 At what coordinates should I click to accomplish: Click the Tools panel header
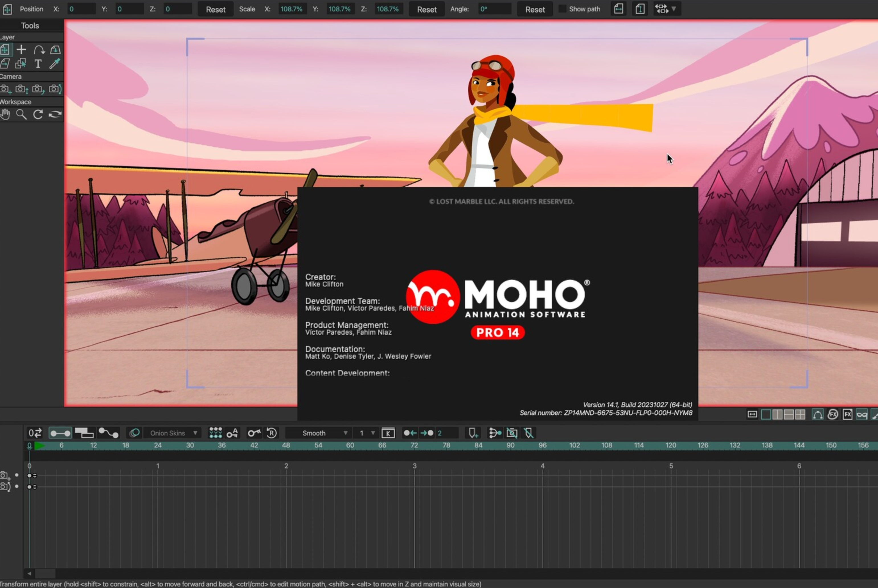30,26
